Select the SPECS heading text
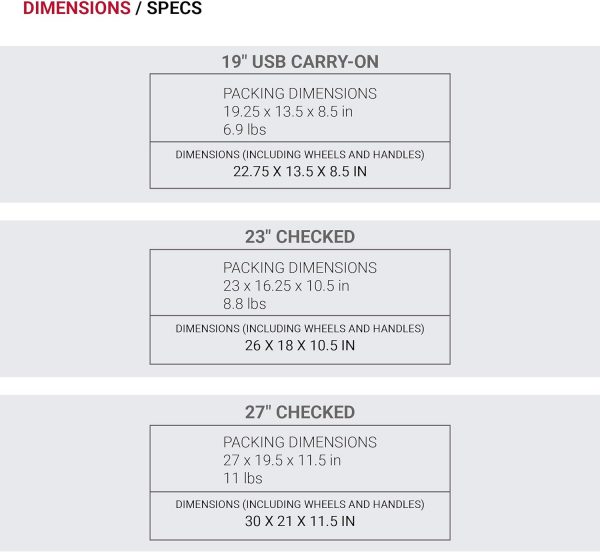 pyautogui.click(x=174, y=9)
